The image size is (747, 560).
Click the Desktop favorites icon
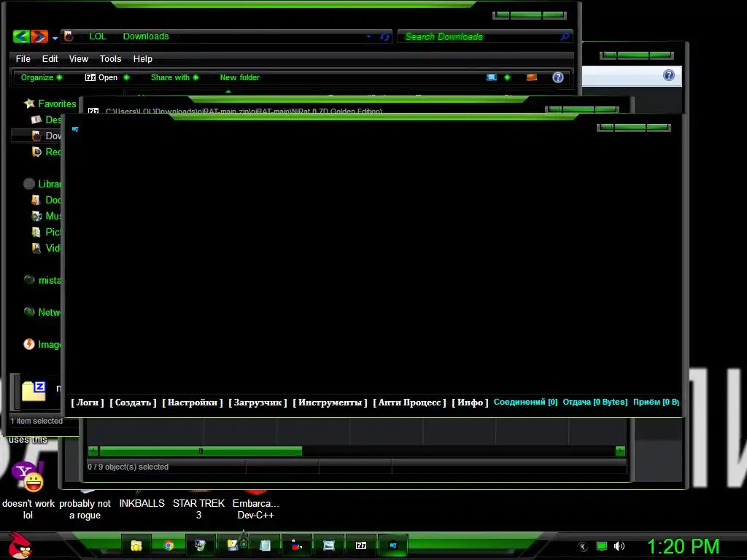tap(36, 120)
